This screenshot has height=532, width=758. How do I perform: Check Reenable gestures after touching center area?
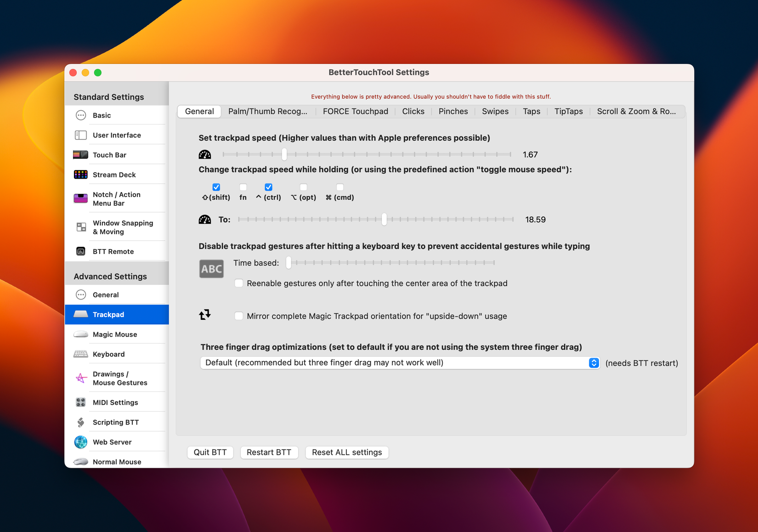pos(239,283)
